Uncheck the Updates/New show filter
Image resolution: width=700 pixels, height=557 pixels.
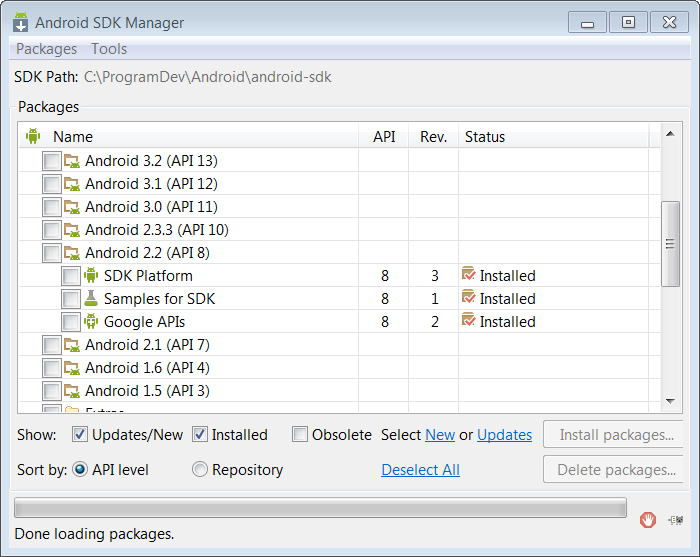click(80, 434)
